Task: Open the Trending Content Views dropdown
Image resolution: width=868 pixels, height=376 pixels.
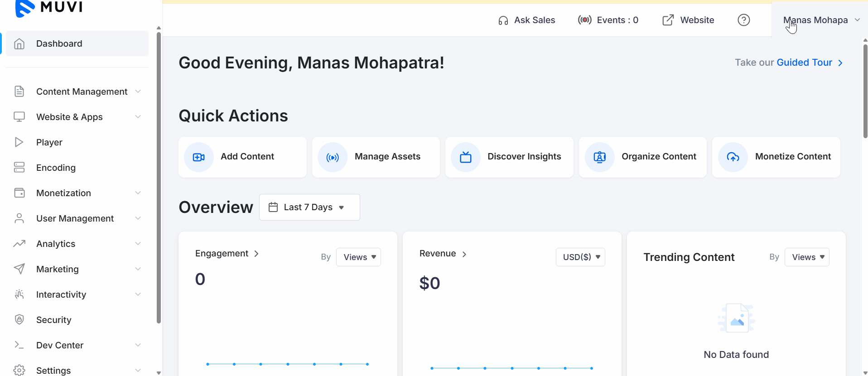Action: (x=807, y=257)
